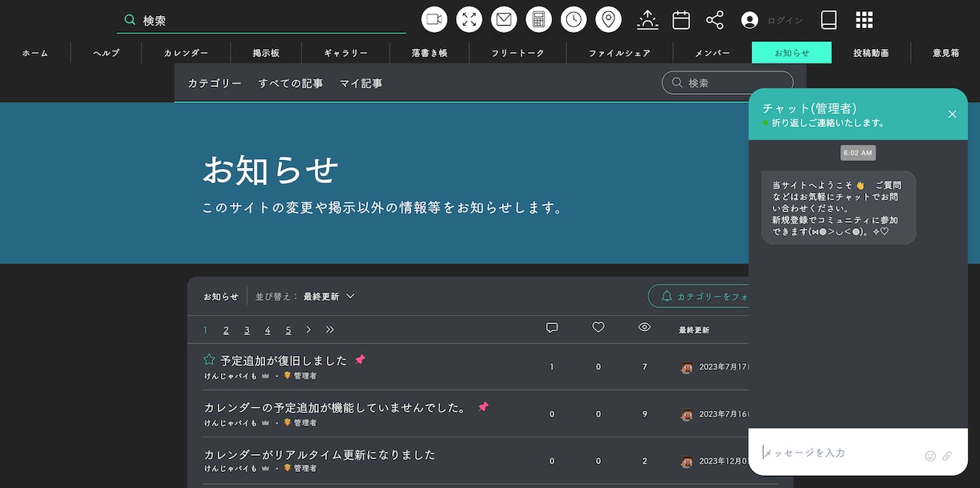980x488 pixels.
Task: Open post 予定追加が復旧しました
Action: point(284,360)
